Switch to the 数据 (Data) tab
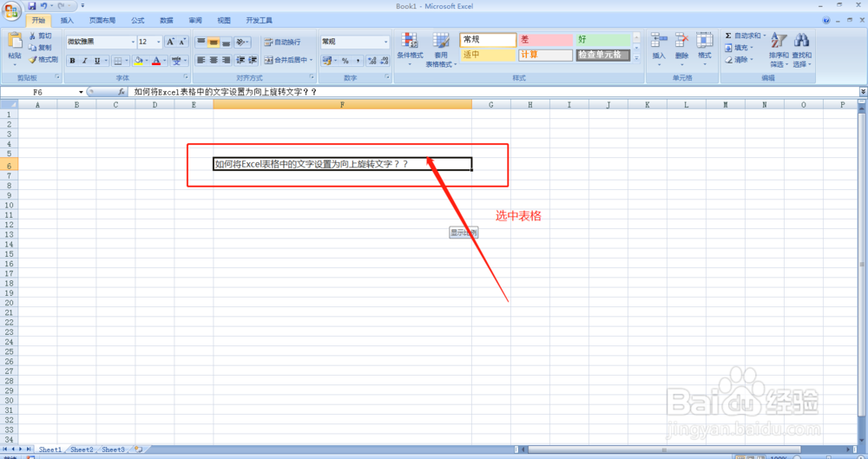Screen dimensions: 868x459 [167, 21]
